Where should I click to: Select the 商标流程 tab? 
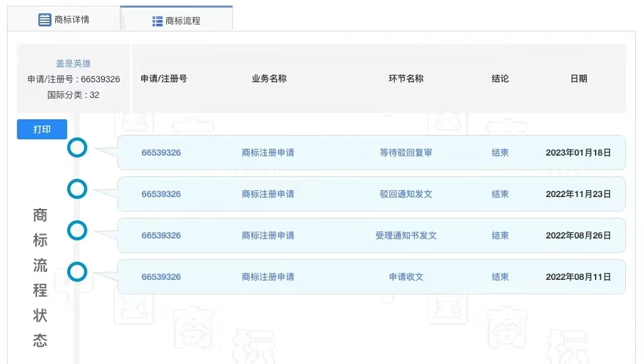pyautogui.click(x=182, y=21)
